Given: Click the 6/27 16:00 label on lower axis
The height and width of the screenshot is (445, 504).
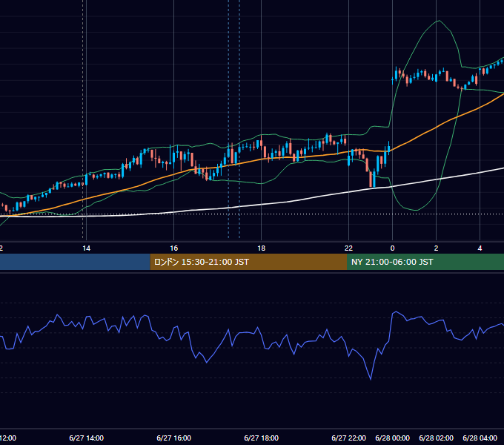Looking at the screenshot, I should [x=174, y=438].
